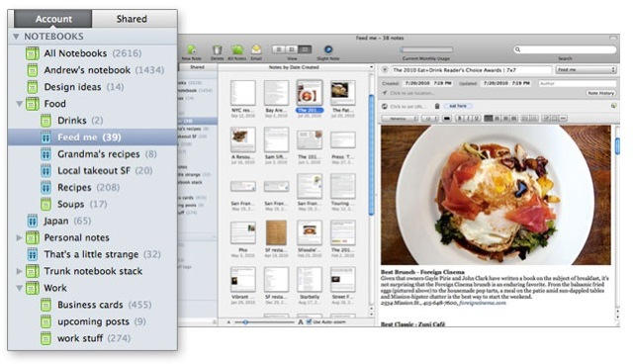Select the middle View mode button
The height and width of the screenshot is (364, 633).
[x=292, y=49]
